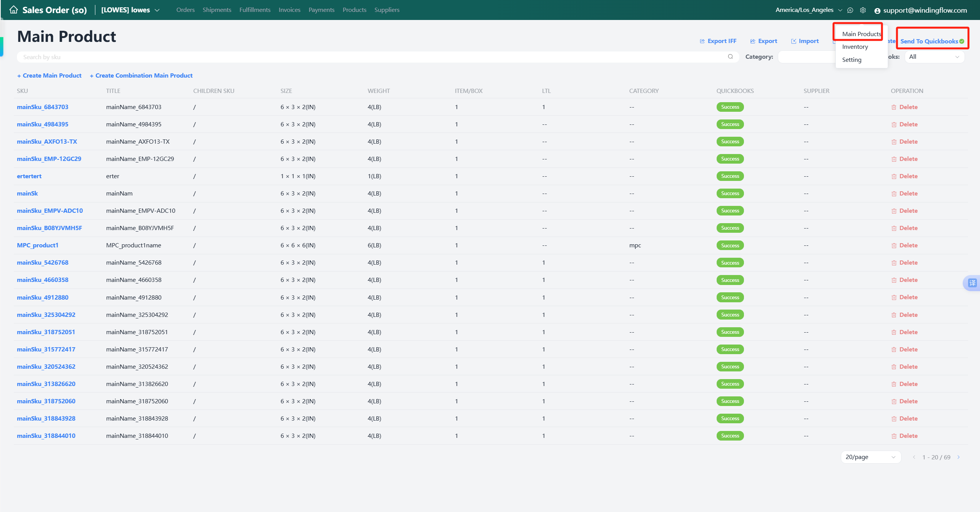This screenshot has width=980, height=512.
Task: Click the title cell erter
Action: click(x=112, y=176)
